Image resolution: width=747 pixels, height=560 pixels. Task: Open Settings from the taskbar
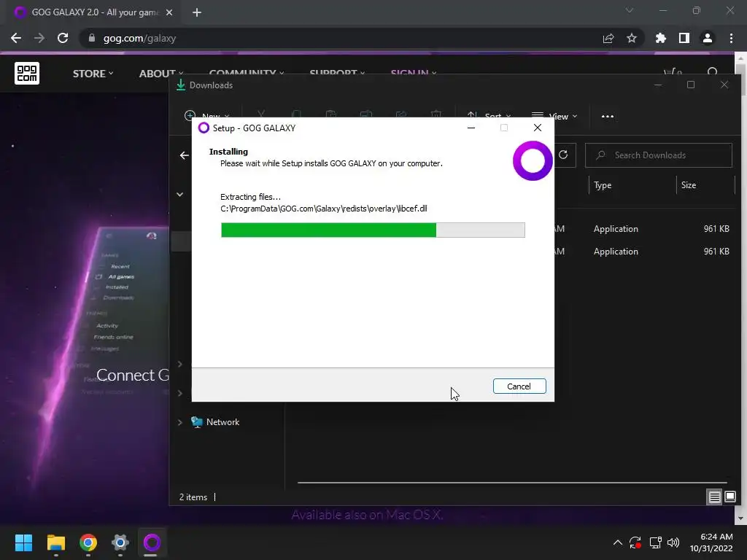(120, 542)
